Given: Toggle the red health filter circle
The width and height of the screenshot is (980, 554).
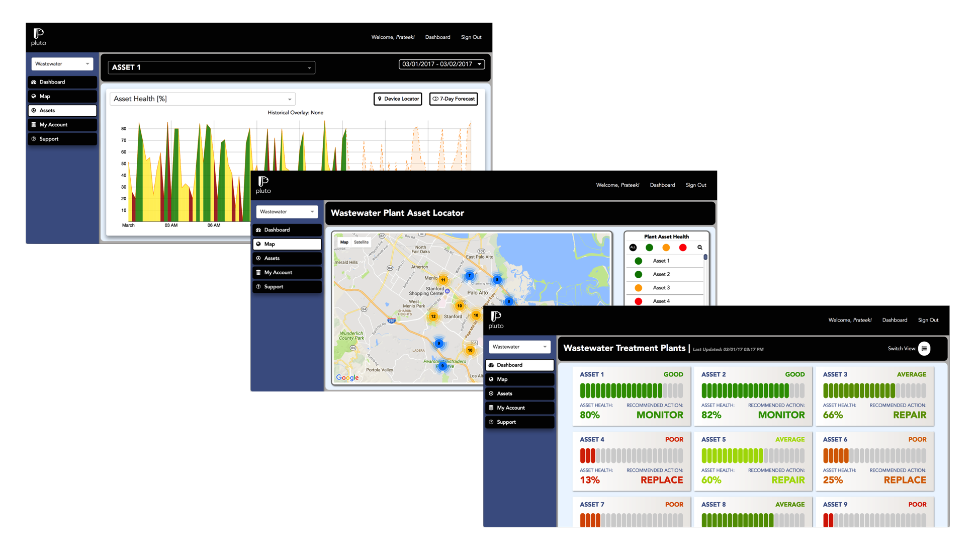Looking at the screenshot, I should (683, 248).
